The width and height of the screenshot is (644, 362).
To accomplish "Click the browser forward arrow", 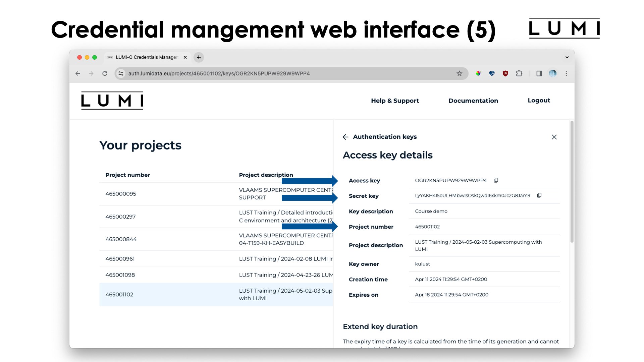I will coord(91,73).
